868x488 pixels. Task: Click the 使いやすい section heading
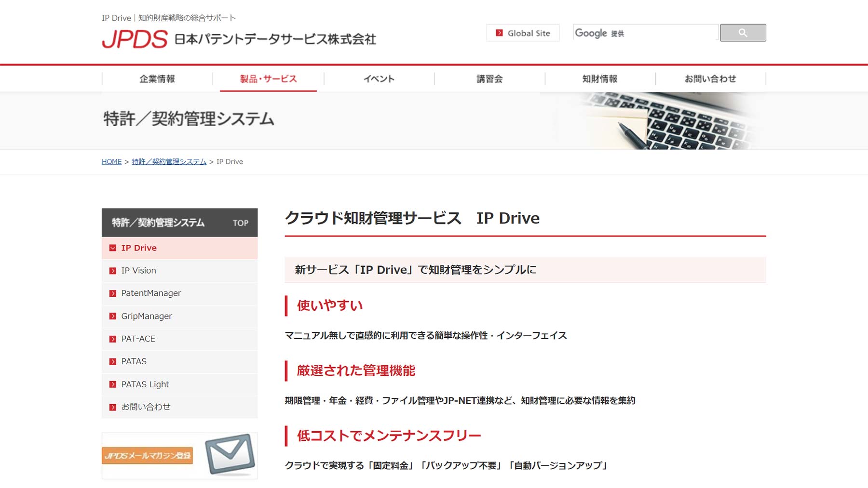coord(330,305)
